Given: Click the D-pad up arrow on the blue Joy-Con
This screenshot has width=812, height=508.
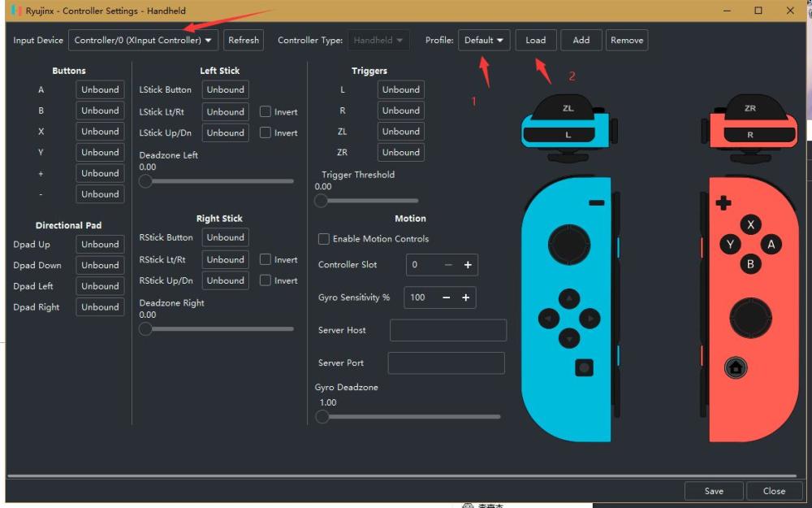Looking at the screenshot, I should [569, 298].
